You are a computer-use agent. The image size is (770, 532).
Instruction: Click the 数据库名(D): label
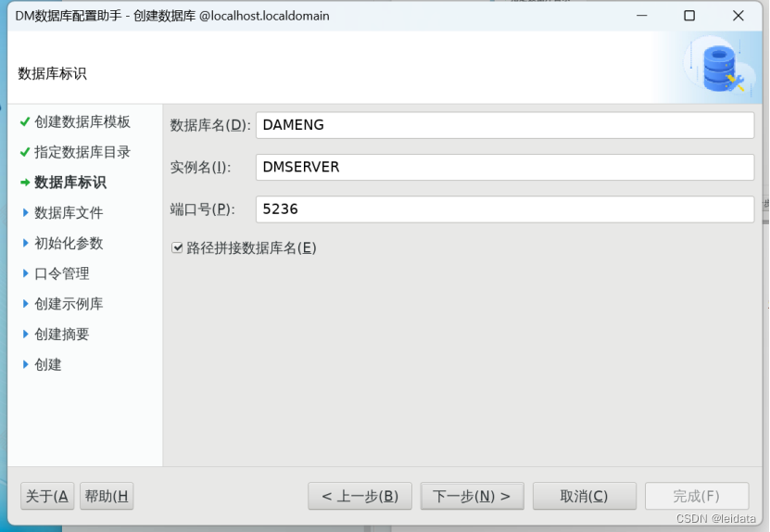coord(210,125)
